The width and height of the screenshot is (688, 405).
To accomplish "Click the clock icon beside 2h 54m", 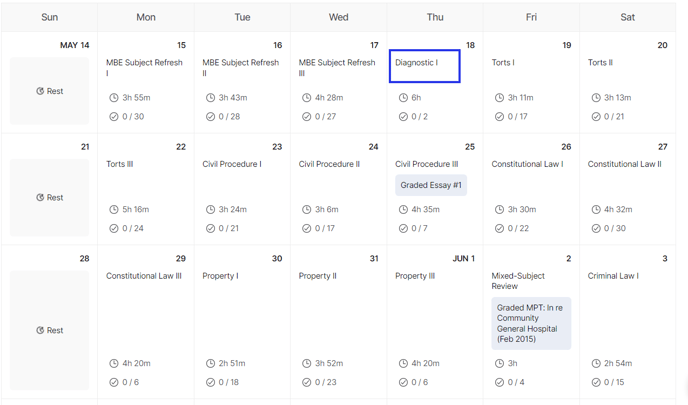I will pos(595,363).
